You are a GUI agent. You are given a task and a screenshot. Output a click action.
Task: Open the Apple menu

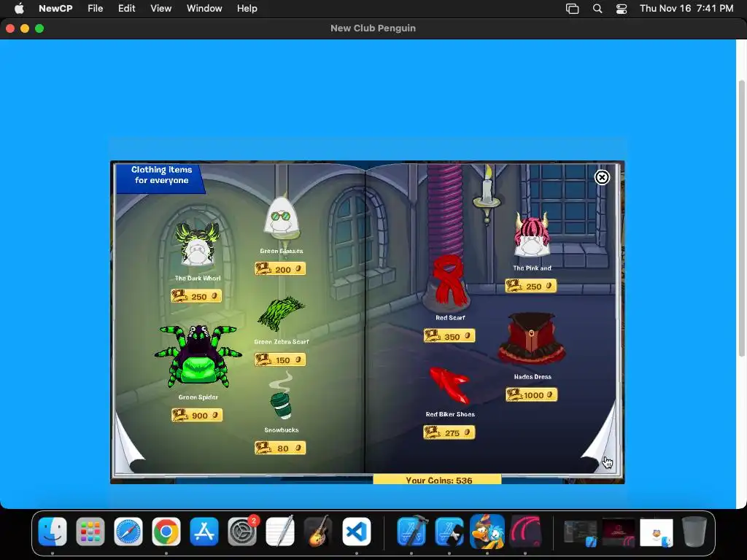pos(19,9)
